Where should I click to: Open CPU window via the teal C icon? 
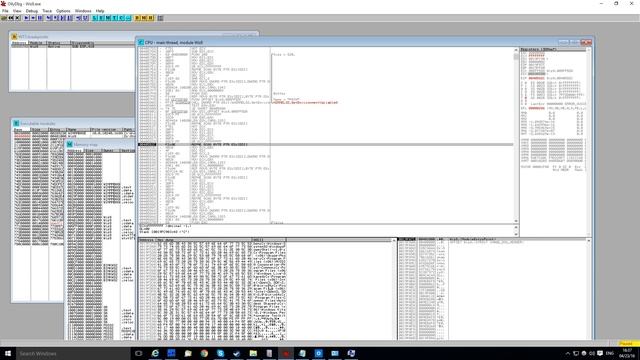click(x=121, y=18)
